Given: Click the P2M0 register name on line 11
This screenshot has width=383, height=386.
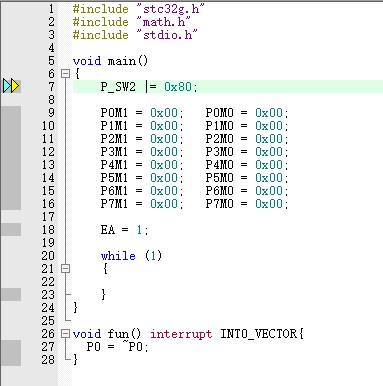Looking at the screenshot, I should (x=219, y=139).
